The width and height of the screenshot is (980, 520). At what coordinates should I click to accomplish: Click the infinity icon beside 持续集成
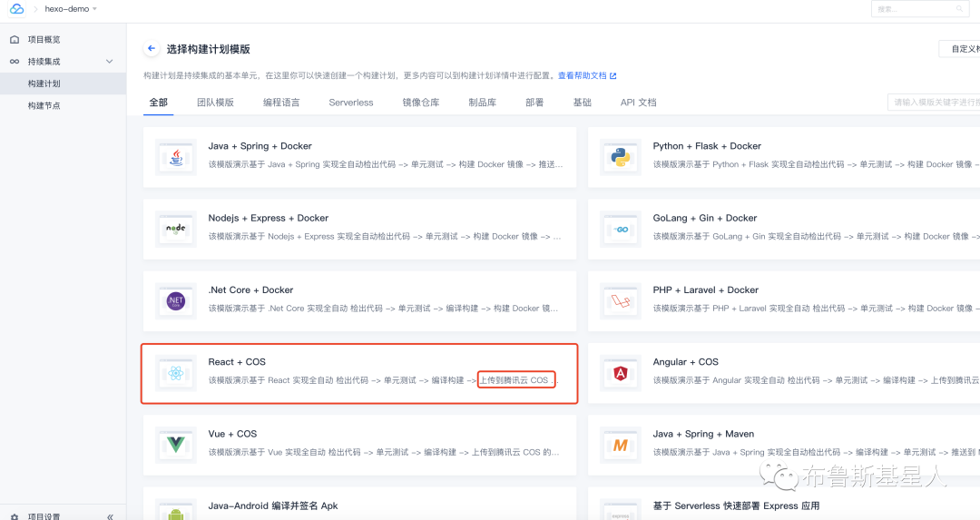[x=15, y=61]
